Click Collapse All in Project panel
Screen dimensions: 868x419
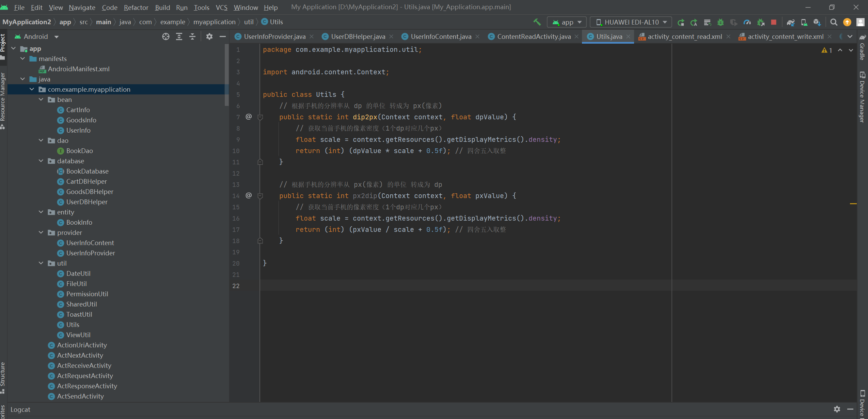coord(192,36)
